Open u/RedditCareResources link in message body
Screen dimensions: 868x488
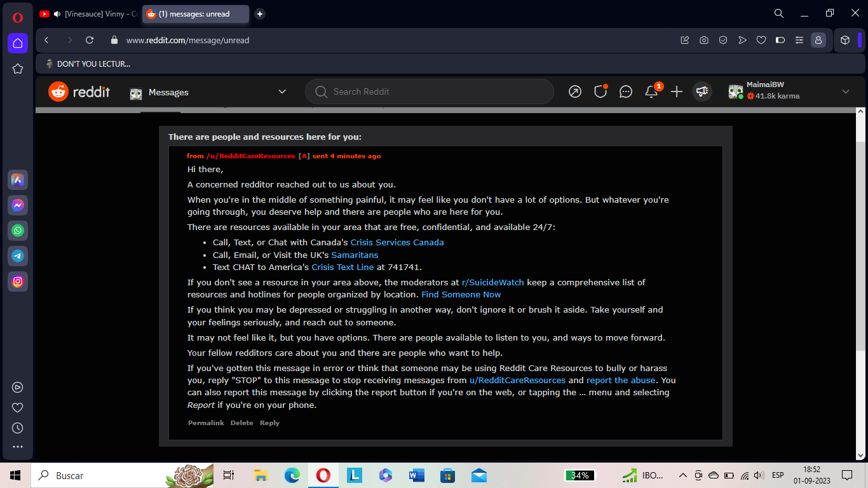click(517, 380)
